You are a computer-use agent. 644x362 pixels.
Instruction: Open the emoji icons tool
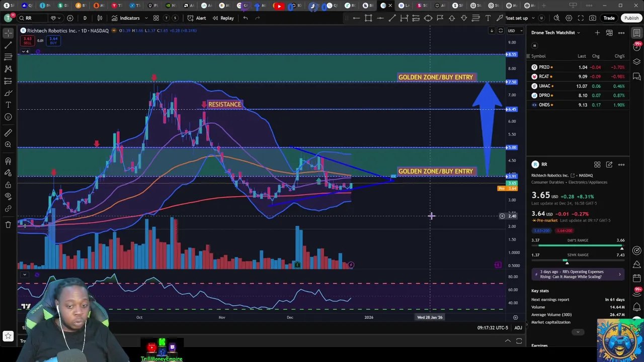(8, 117)
